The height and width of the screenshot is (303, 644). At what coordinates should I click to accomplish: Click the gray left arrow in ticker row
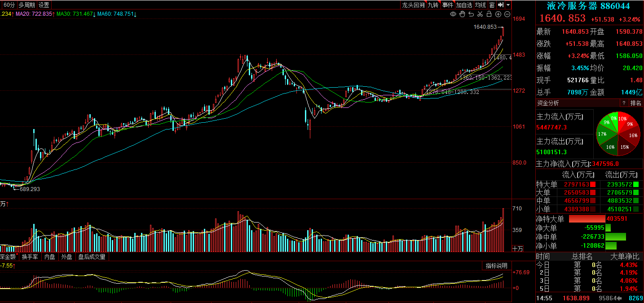point(619,298)
